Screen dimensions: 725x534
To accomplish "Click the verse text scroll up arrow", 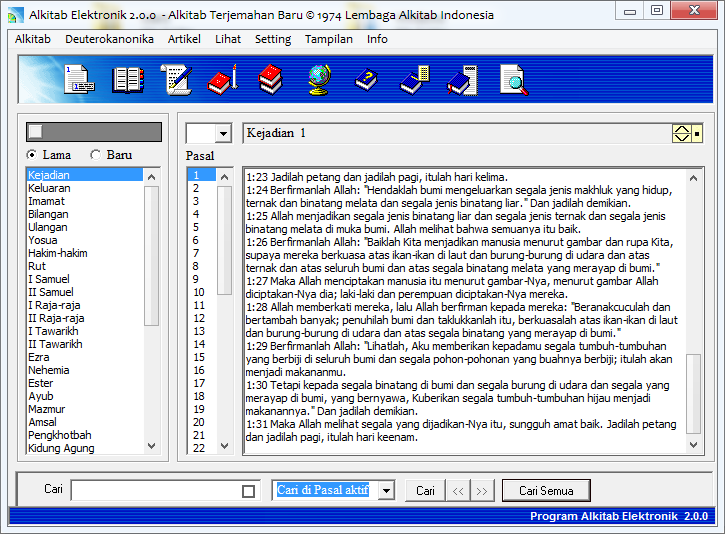I will [693, 178].
